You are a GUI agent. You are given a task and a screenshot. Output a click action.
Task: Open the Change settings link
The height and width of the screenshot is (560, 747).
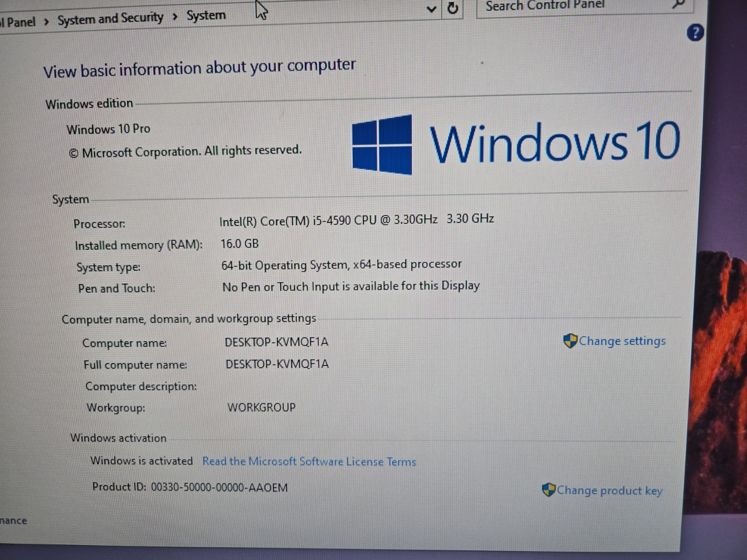point(622,341)
